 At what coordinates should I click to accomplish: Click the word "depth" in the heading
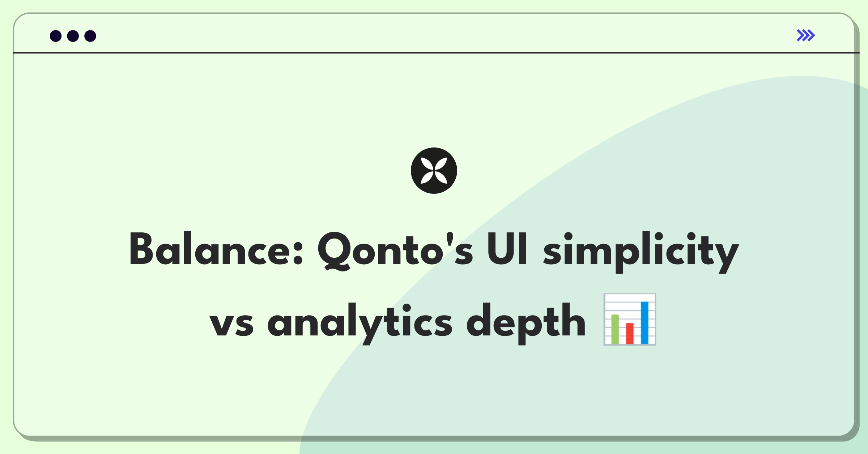click(x=526, y=323)
